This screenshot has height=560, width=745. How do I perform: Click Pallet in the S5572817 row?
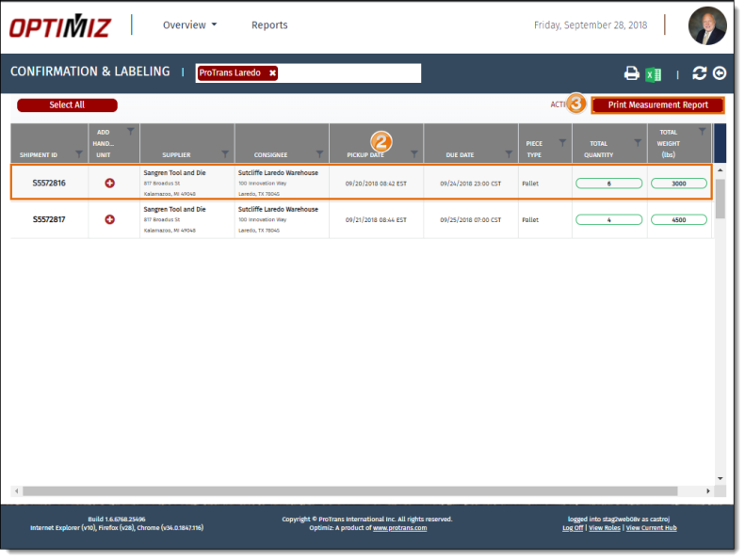[530, 220]
